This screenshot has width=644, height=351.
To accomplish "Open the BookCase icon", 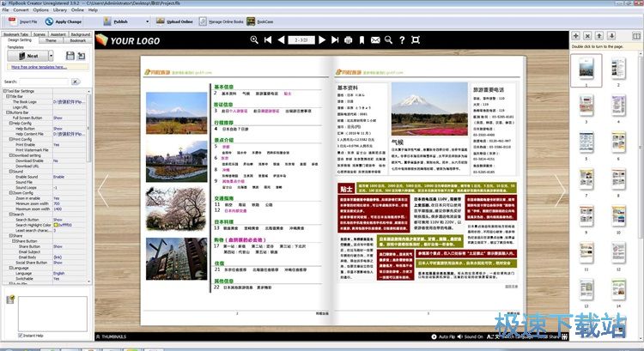I will pyautogui.click(x=251, y=21).
